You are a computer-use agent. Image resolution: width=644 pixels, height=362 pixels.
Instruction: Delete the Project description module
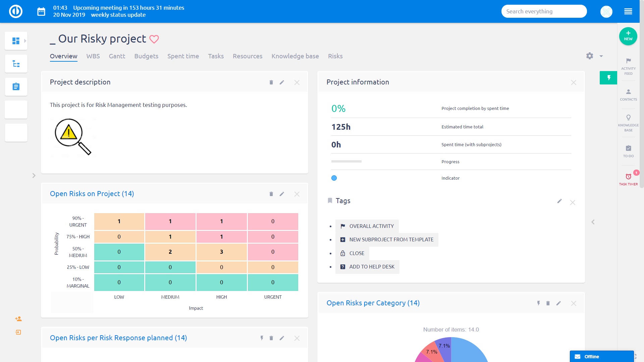[271, 82]
